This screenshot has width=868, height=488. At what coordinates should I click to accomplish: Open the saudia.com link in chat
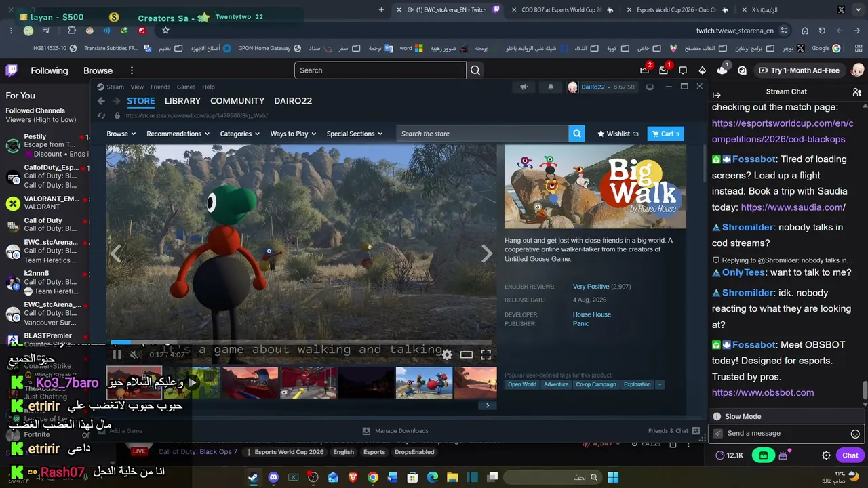click(x=793, y=207)
